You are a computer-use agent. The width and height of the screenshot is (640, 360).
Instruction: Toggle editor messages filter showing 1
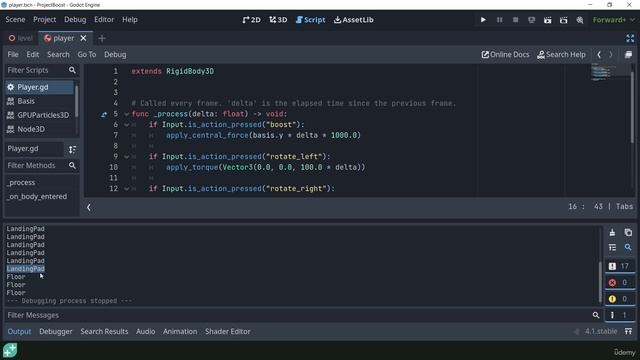point(620,315)
